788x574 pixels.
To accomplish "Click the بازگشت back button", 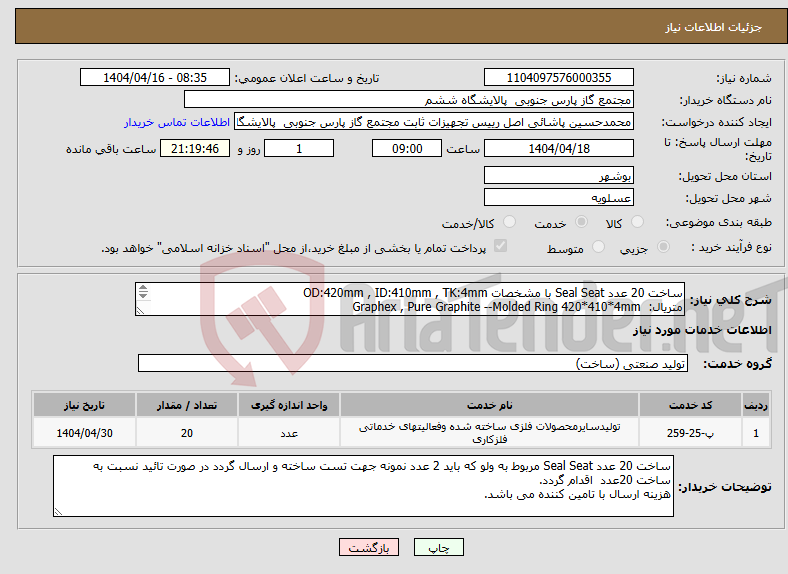I will pyautogui.click(x=369, y=547).
